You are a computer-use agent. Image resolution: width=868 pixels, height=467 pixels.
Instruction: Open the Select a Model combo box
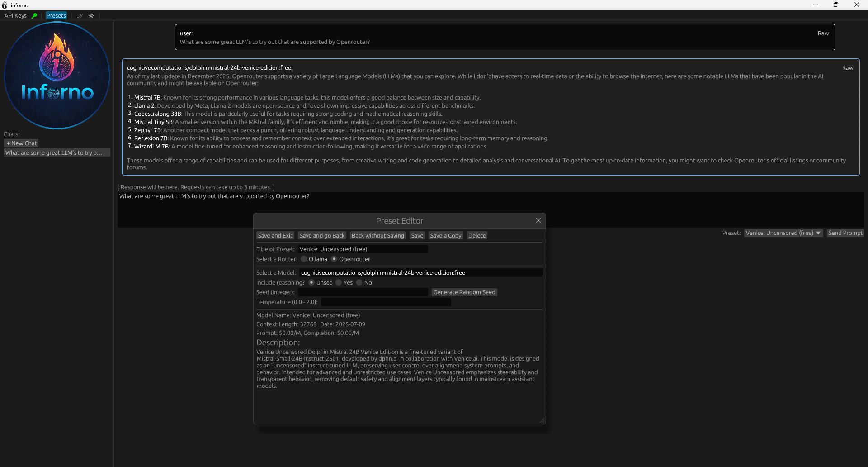(x=420, y=273)
